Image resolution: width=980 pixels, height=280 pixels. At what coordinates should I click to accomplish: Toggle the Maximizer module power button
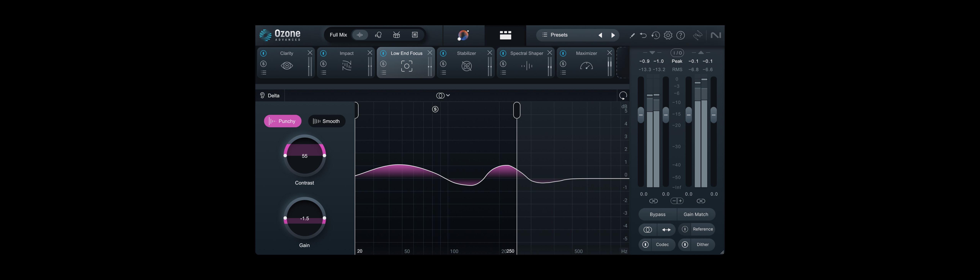[563, 53]
